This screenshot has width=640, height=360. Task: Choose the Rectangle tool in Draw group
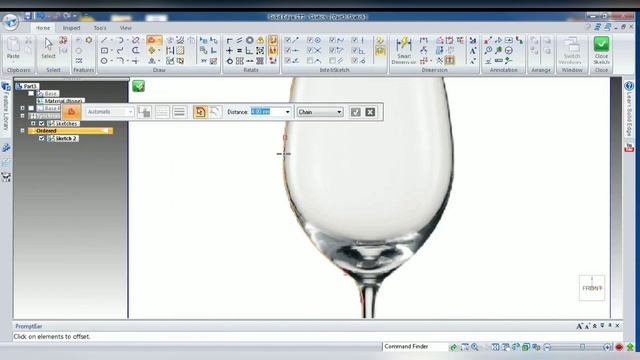(x=104, y=51)
